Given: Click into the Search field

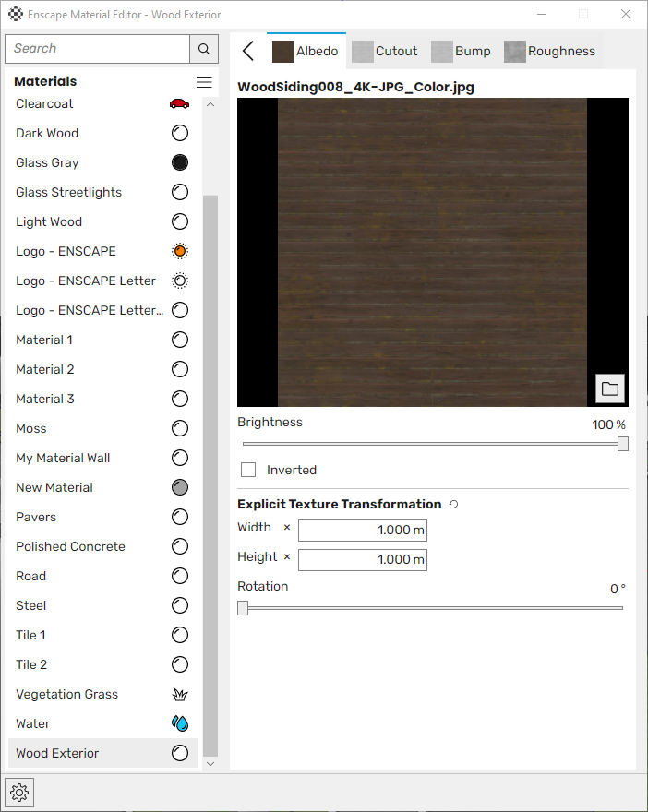Looking at the screenshot, I should tap(97, 49).
